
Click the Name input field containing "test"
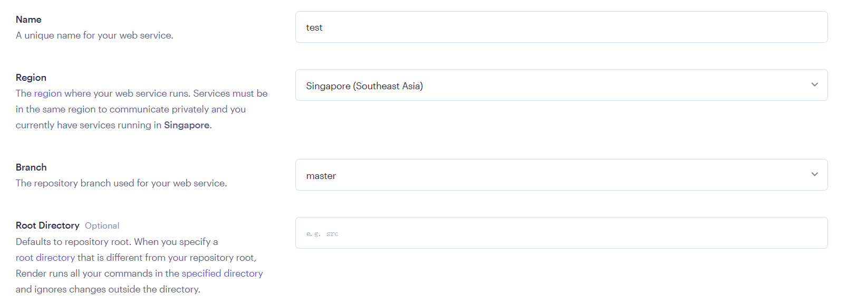[561, 27]
